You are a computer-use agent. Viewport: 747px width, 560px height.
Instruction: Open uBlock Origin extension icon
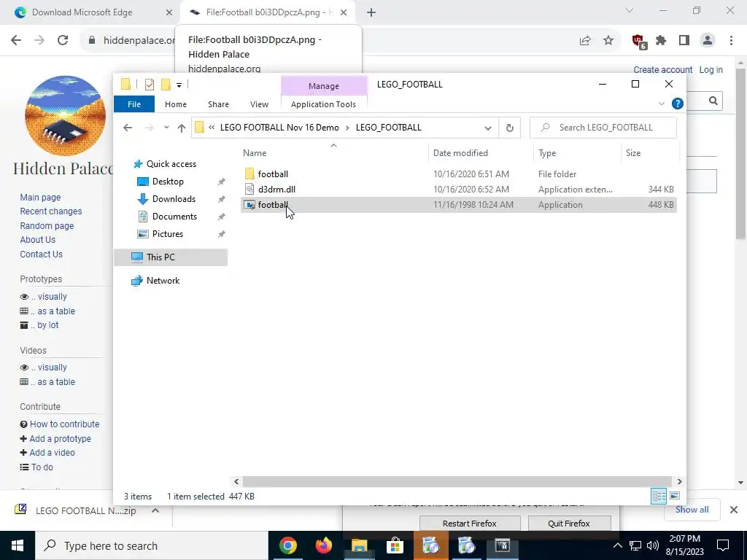(638, 41)
